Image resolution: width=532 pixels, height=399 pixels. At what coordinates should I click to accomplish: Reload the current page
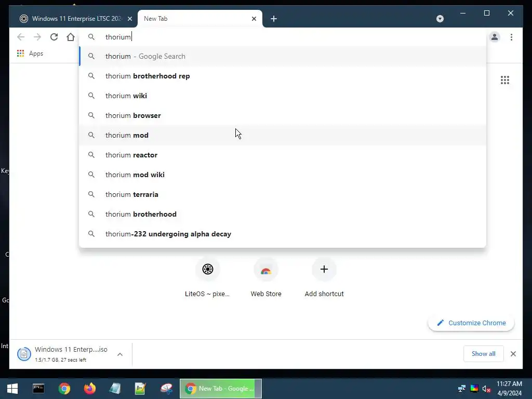point(54,37)
